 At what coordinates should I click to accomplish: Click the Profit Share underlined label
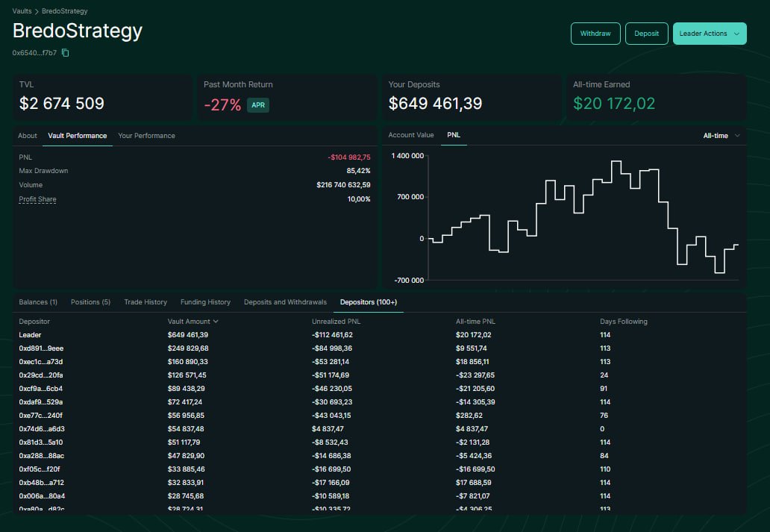pyautogui.click(x=37, y=199)
